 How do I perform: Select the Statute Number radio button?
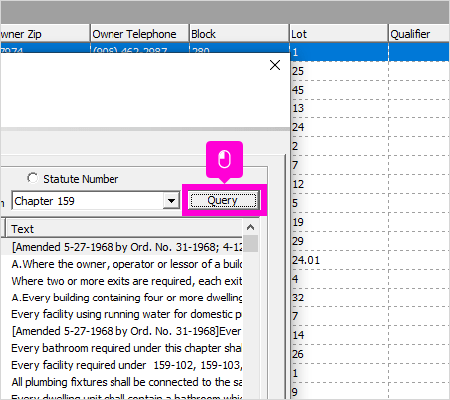[x=33, y=178]
